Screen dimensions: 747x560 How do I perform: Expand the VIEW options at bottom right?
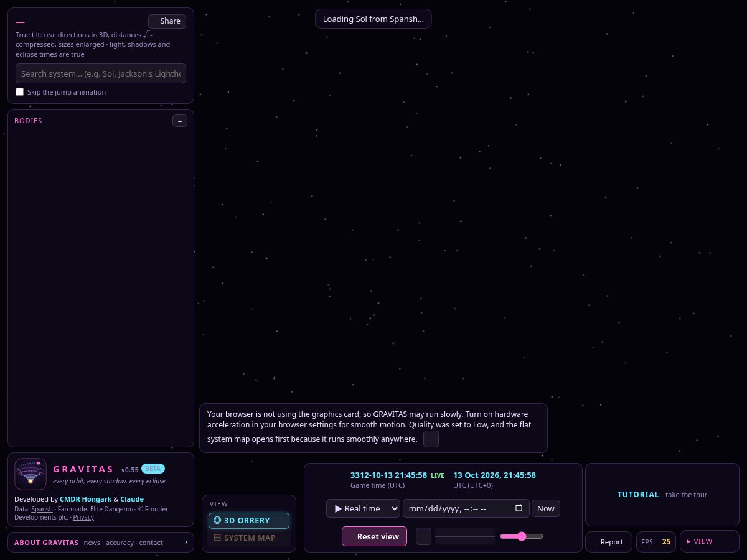tap(710, 541)
